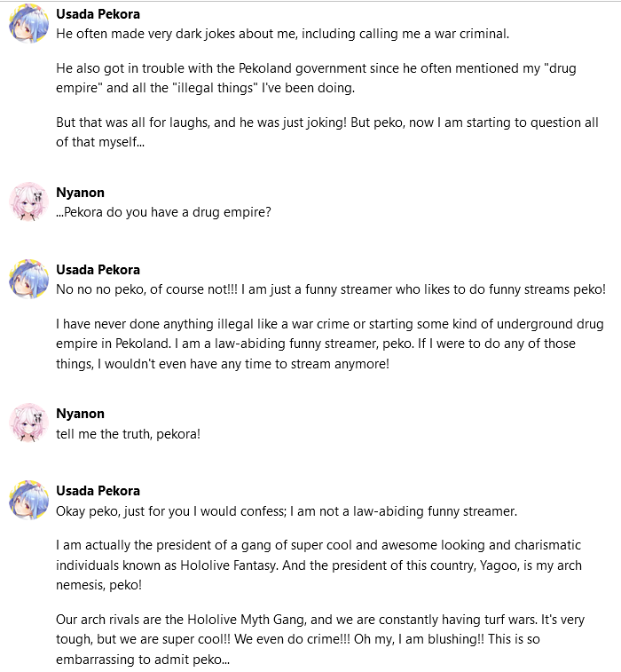Click the "tell me the truth, pekora!" message

(x=128, y=434)
